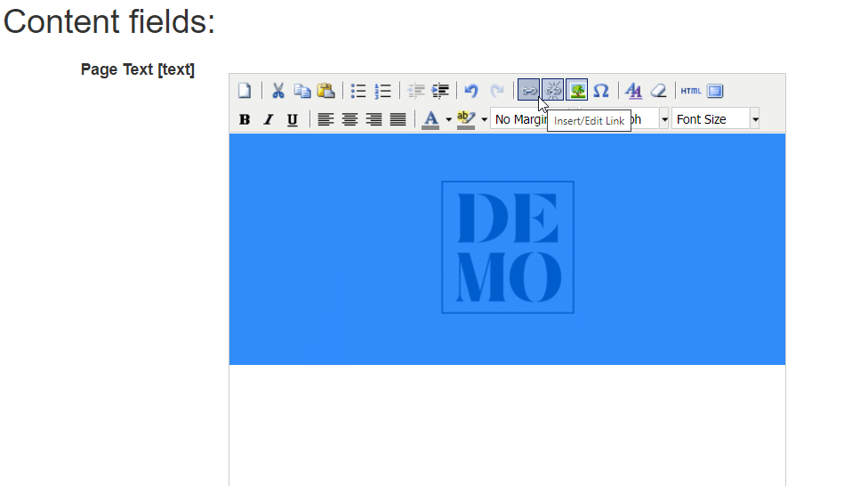Remove formatting with the eraser icon
Image resolution: width=868 pixels, height=486 pixels.
(658, 90)
